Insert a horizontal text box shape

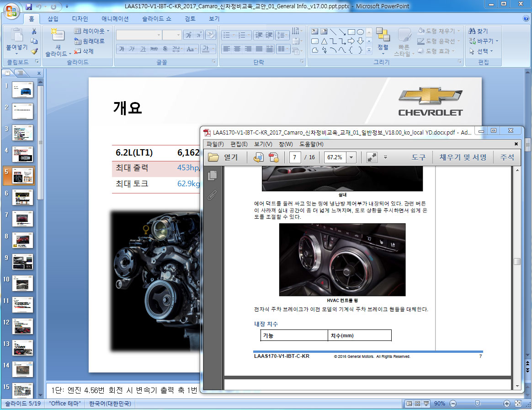pos(315,32)
